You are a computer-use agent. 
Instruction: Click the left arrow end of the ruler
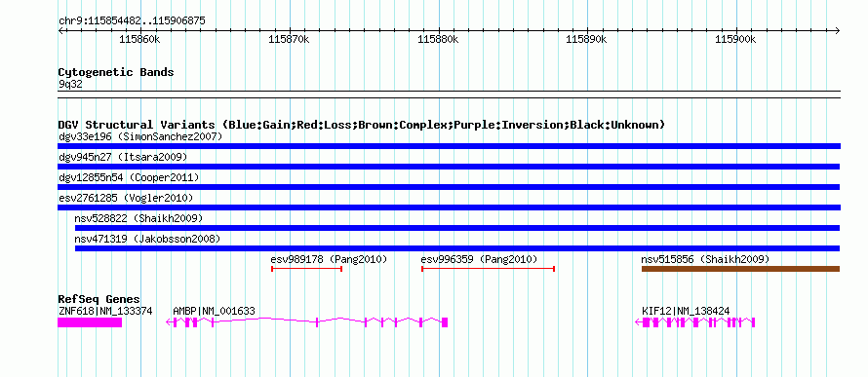[60, 30]
